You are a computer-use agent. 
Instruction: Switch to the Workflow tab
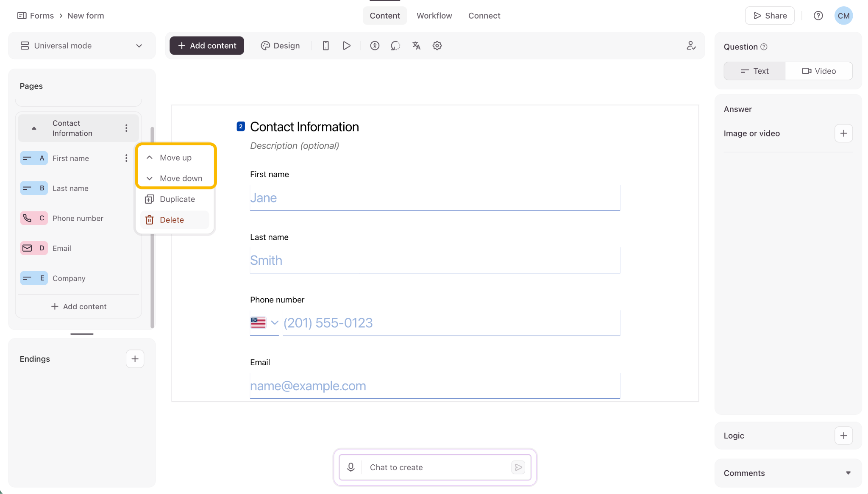[x=434, y=16]
